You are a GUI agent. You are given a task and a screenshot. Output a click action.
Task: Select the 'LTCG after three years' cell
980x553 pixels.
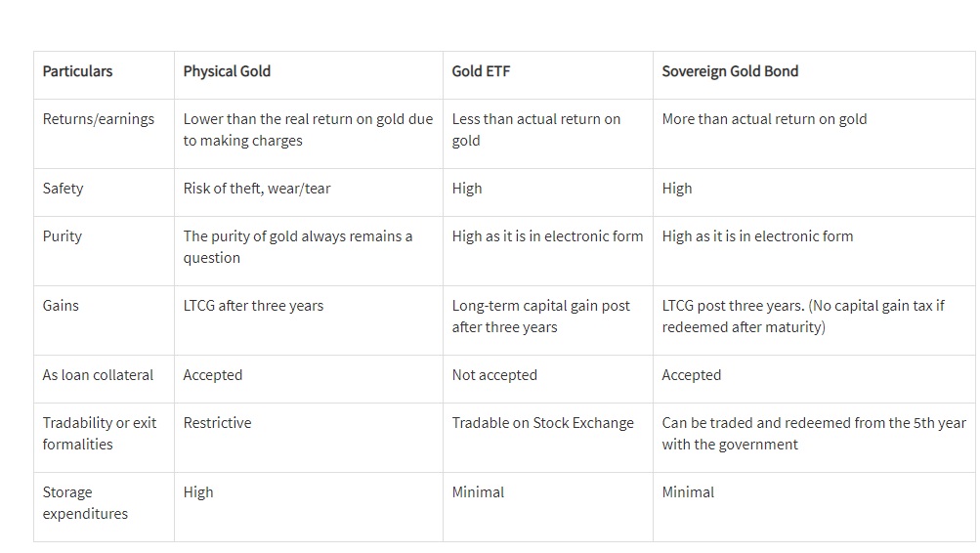[253, 306]
